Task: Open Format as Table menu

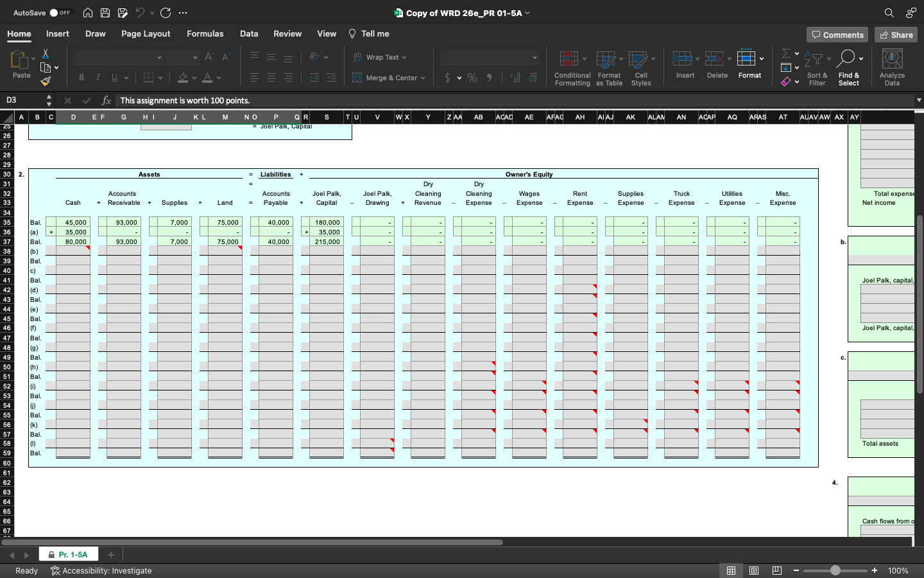Action: (x=609, y=67)
